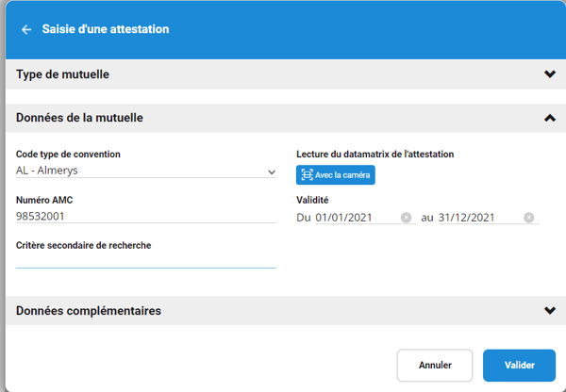Click the Numéro AMC label

[44, 200]
